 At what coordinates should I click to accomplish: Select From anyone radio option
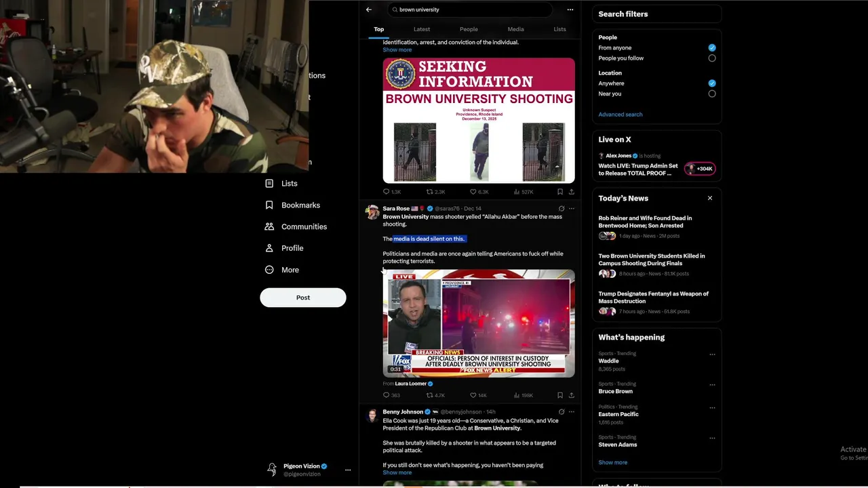pos(712,47)
